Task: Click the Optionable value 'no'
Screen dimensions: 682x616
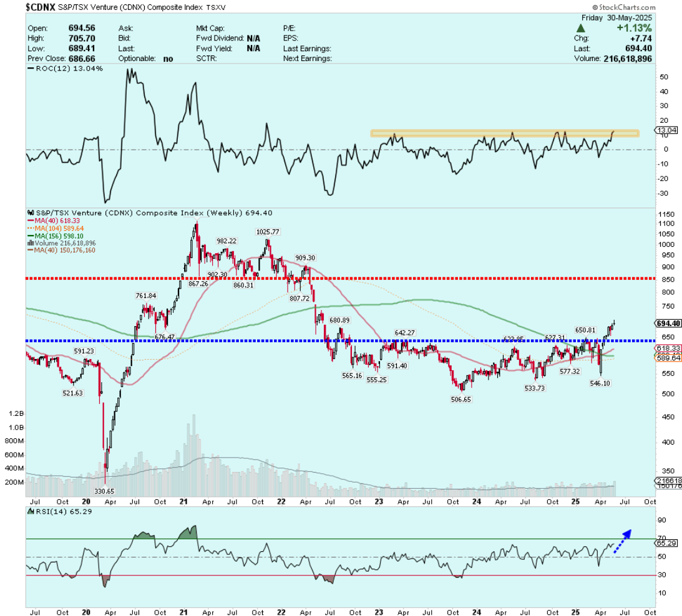Action: (168, 59)
